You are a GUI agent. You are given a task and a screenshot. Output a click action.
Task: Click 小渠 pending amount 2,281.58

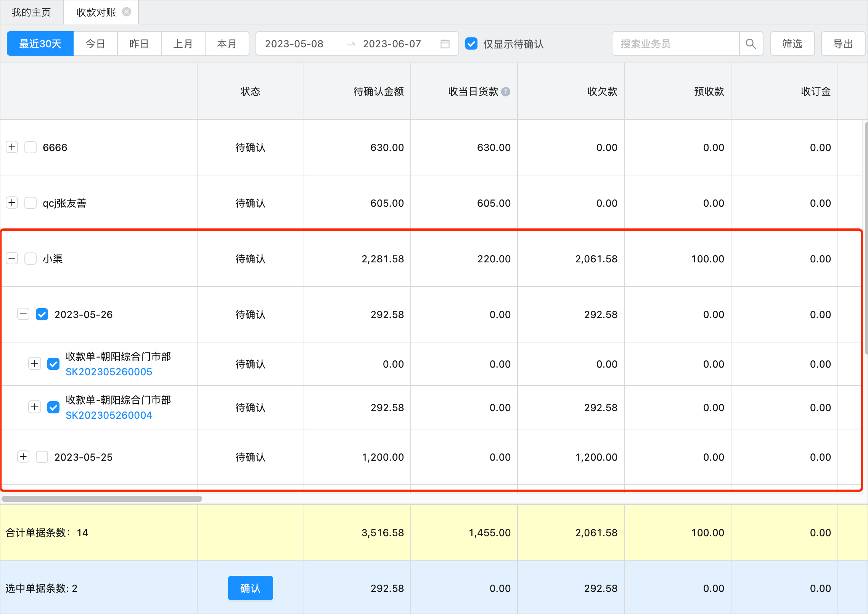[383, 259]
